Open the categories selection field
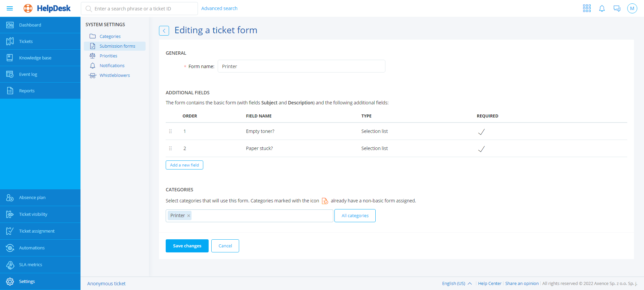The image size is (644, 290). pyautogui.click(x=262, y=216)
